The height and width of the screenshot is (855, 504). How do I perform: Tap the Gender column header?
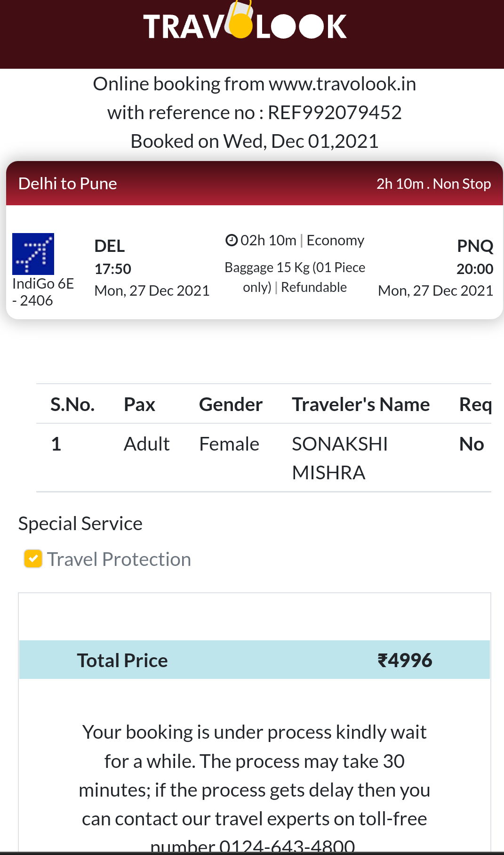pyautogui.click(x=231, y=404)
